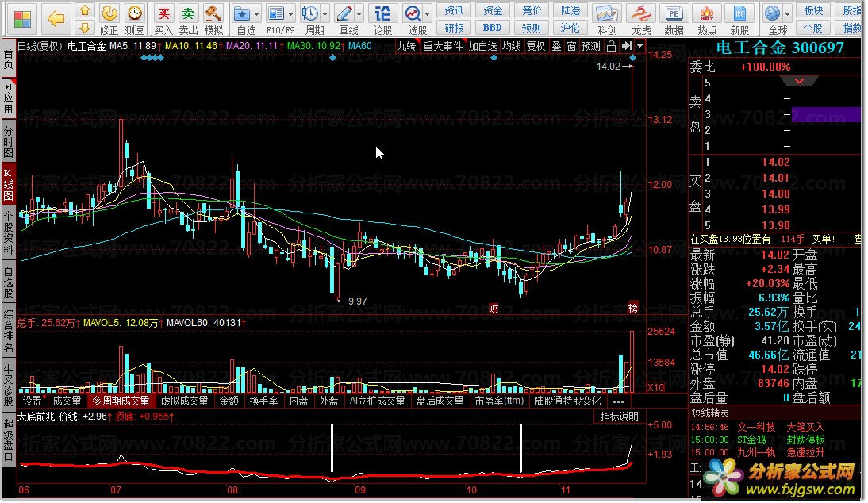Switch to the AI立桩成交量 tab
This screenshot has width=868, height=503.
tap(377, 401)
